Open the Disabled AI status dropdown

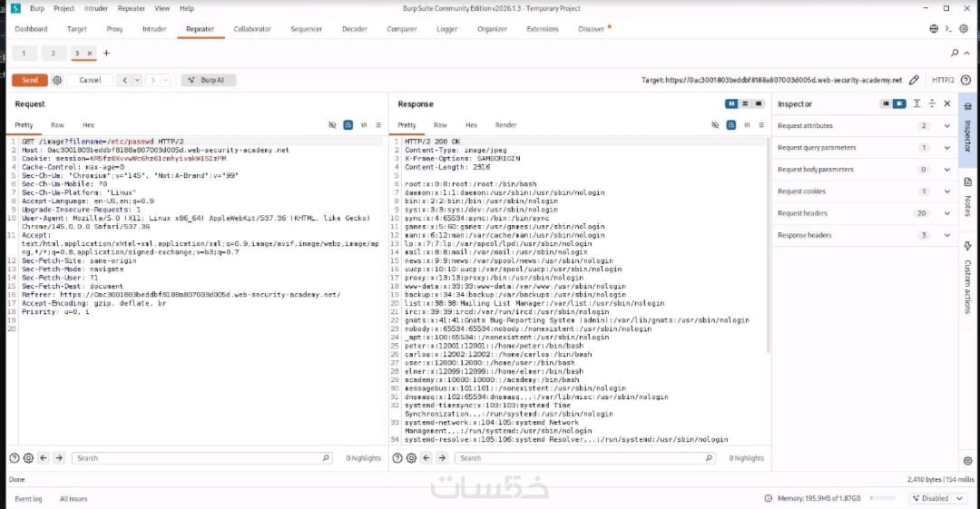coord(937,498)
